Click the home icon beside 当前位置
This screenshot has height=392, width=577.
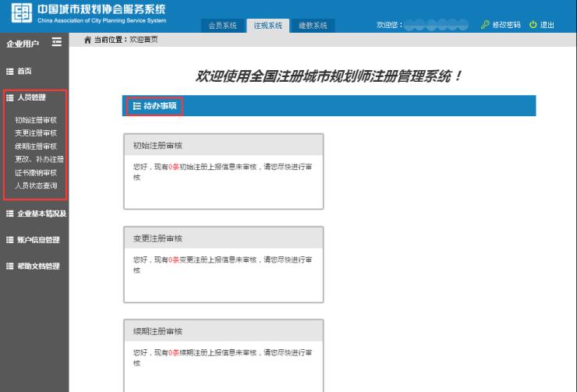[87, 40]
